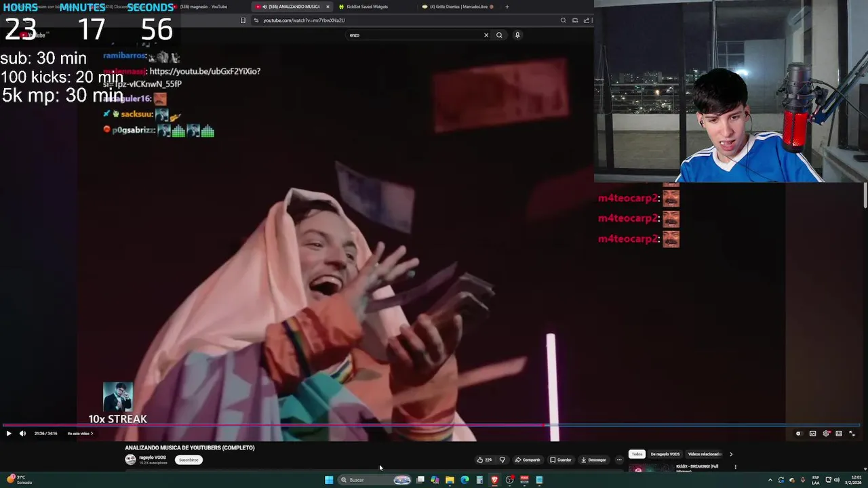Enter fullscreen on the video player
The image size is (868, 488).
852,434
